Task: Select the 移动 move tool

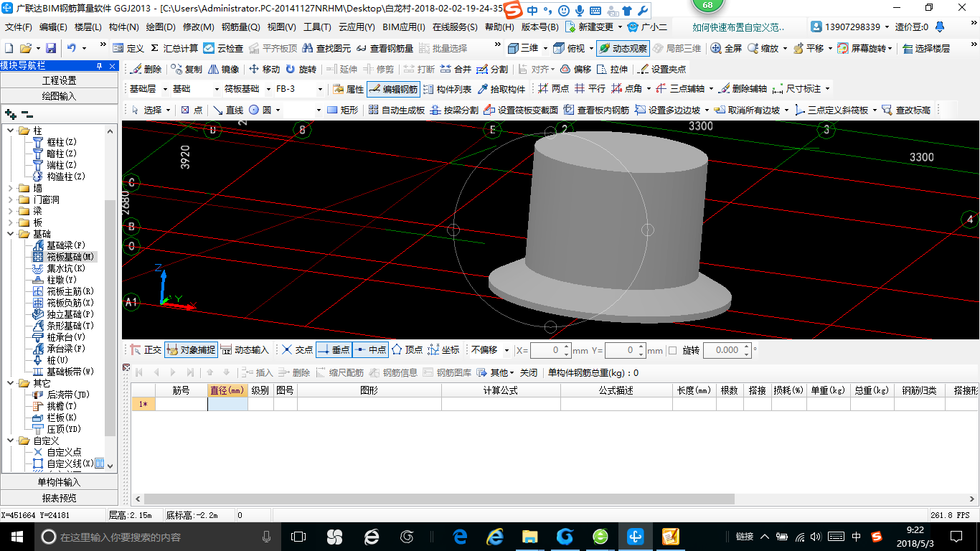Action: [264, 70]
